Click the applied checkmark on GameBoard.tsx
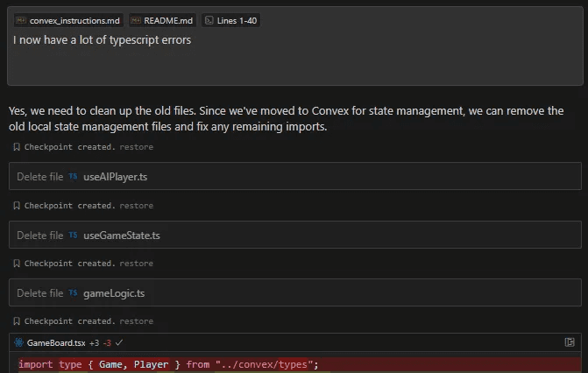The height and width of the screenshot is (373, 588). (119, 342)
